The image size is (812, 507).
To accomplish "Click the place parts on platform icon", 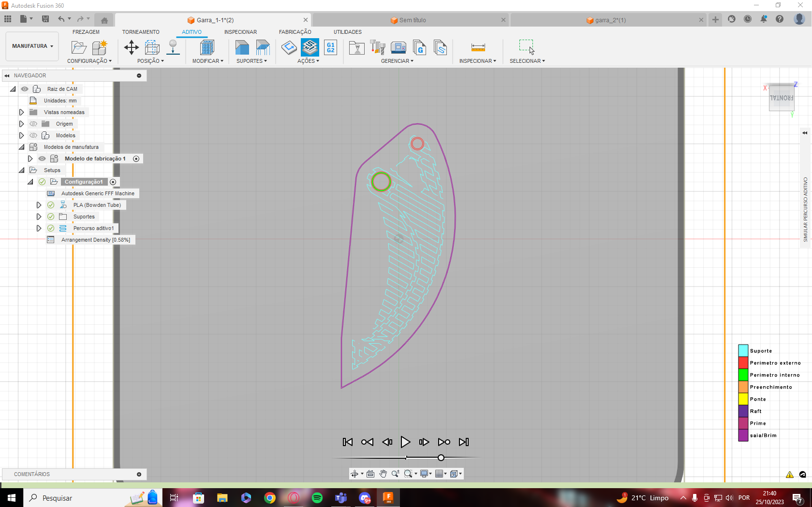I will click(173, 47).
